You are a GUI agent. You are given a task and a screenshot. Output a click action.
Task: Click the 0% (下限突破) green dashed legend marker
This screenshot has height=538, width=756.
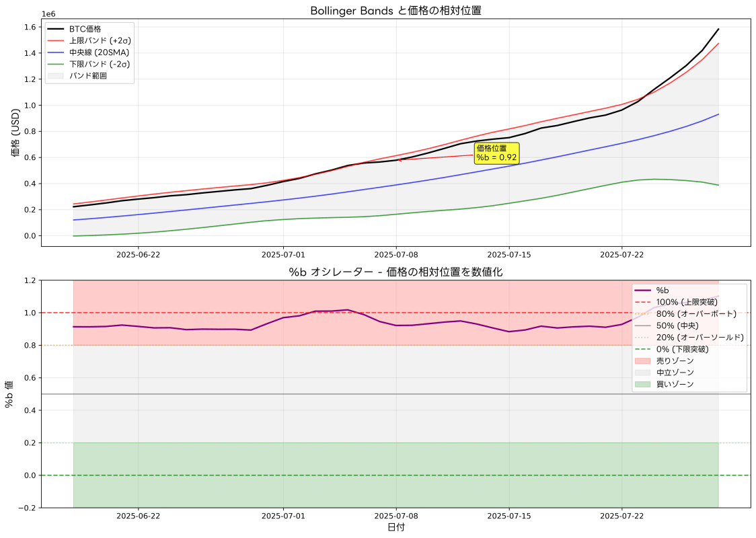(x=643, y=350)
